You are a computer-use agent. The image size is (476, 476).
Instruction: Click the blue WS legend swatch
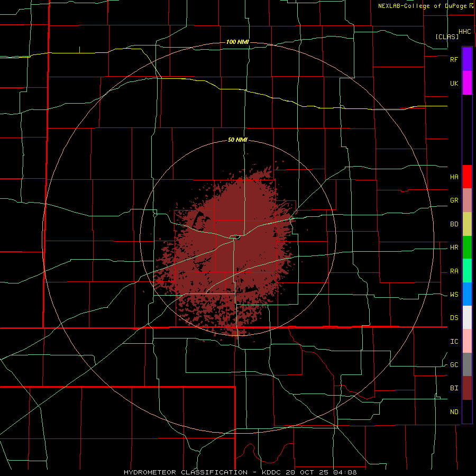(467, 294)
